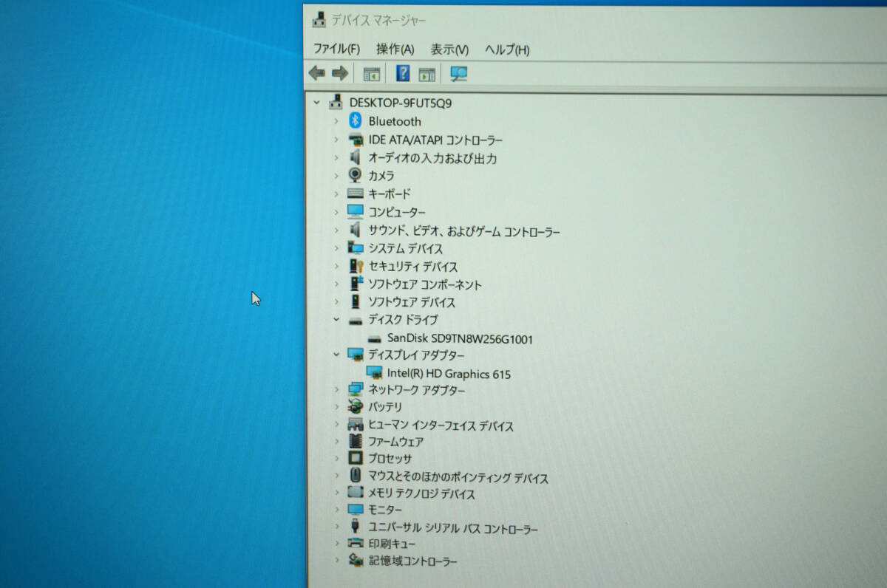Expand the バッテリ category arrow

(336, 406)
